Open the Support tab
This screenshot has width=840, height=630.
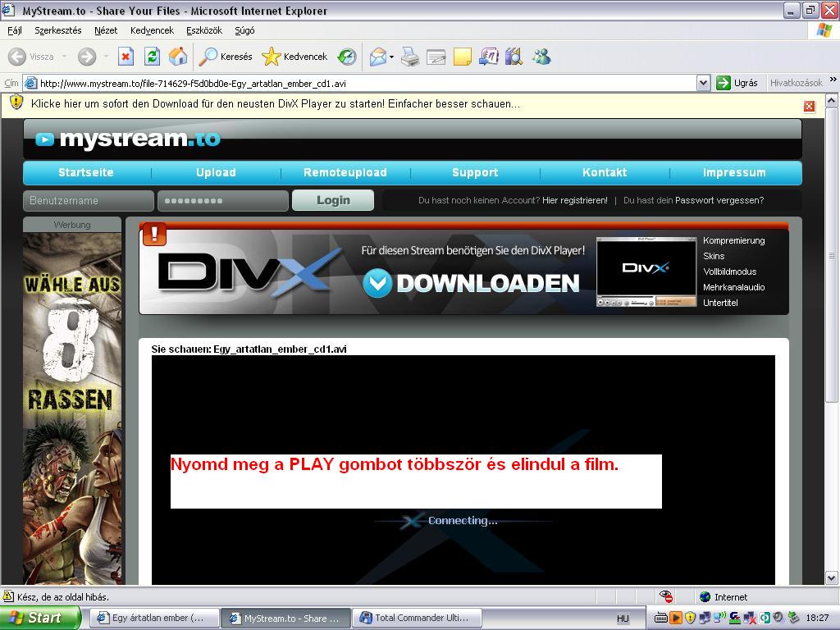point(475,172)
